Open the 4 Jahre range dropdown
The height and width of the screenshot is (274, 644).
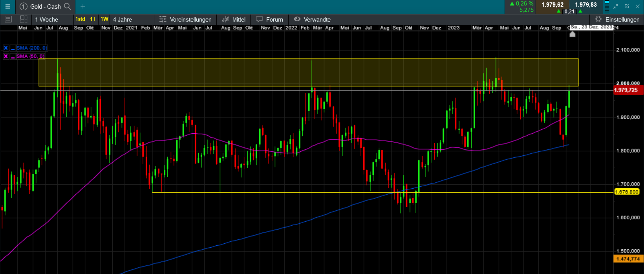tap(123, 20)
